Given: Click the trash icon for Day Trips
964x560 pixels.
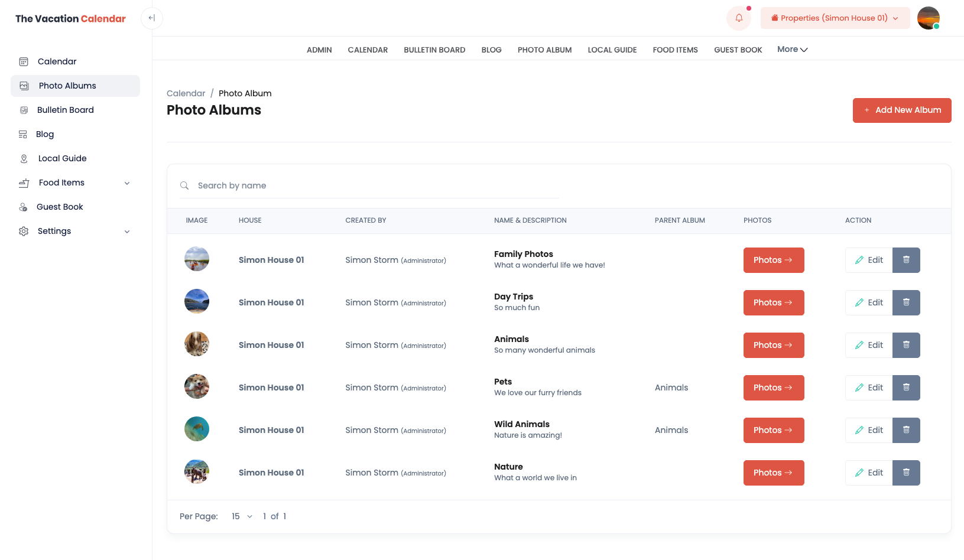Looking at the screenshot, I should [906, 302].
